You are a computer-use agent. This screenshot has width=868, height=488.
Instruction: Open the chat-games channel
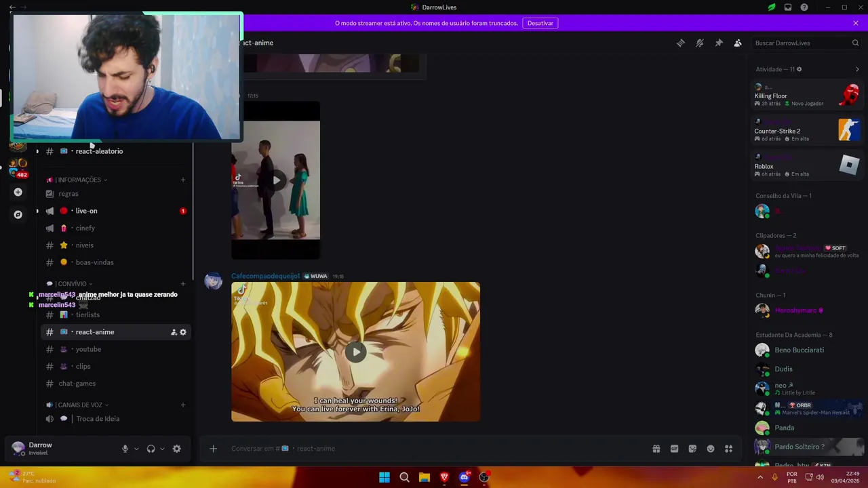(116, 384)
